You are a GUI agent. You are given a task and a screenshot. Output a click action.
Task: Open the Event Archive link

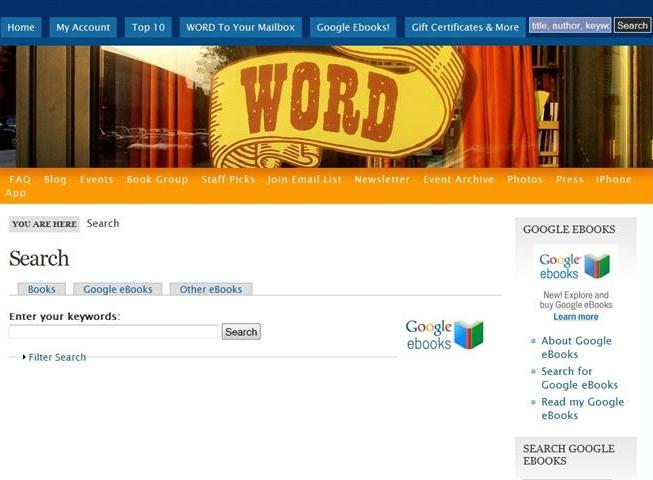click(x=459, y=179)
